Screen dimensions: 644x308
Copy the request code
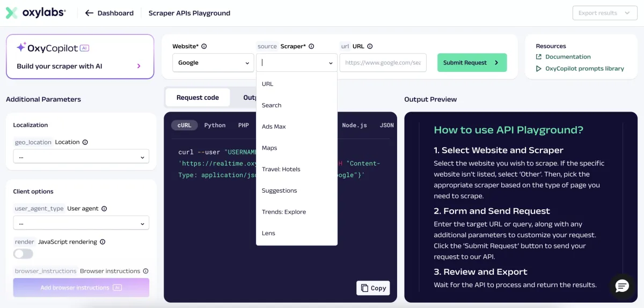point(373,288)
